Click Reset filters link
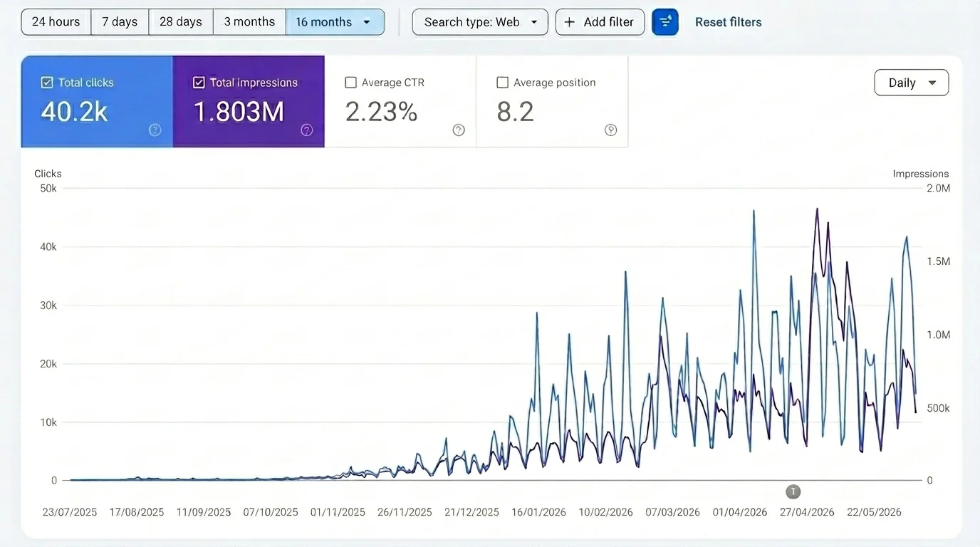Image resolution: width=980 pixels, height=547 pixels. [x=729, y=22]
